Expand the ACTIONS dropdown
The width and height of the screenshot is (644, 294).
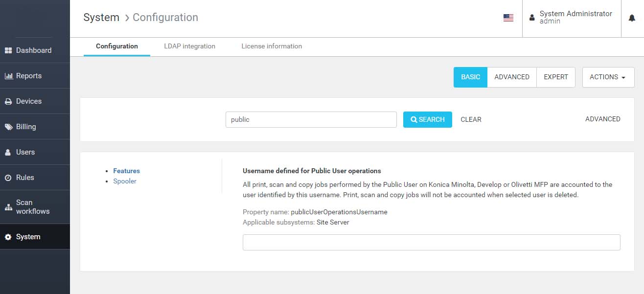click(x=608, y=77)
